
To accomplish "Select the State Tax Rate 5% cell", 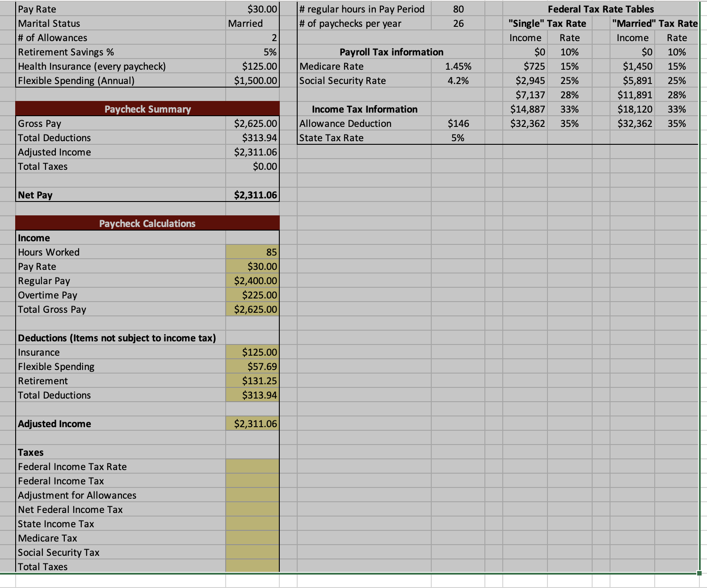I will click(458, 138).
